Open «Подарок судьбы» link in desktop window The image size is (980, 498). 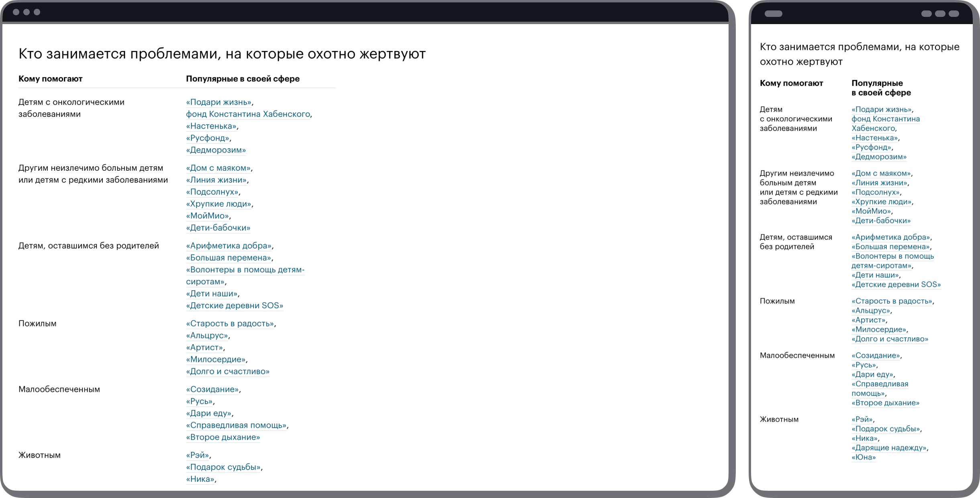click(x=223, y=467)
